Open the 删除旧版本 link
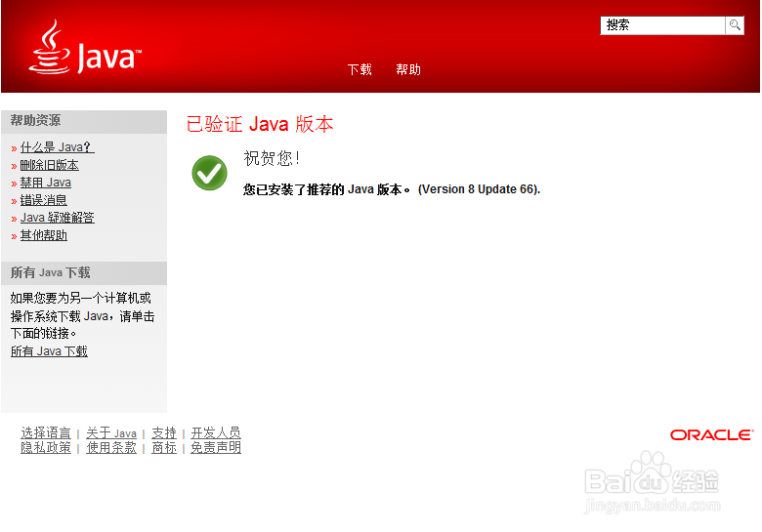The image size is (762, 532). [x=49, y=165]
